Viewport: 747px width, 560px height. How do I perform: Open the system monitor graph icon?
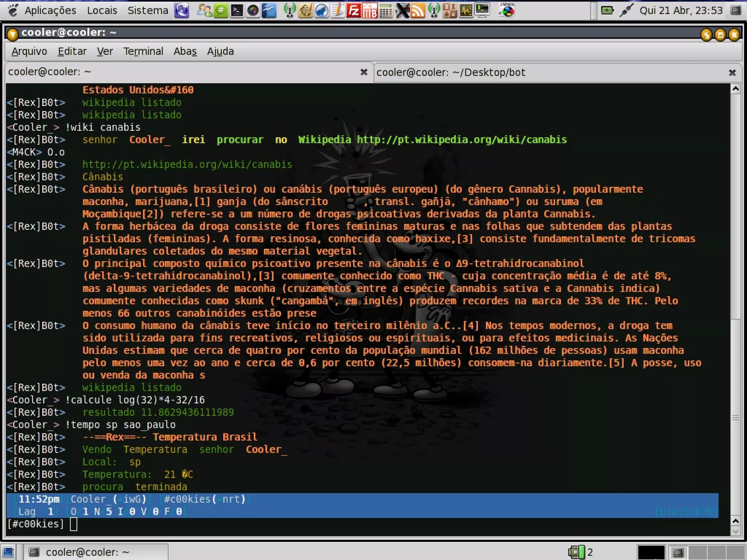pos(466,10)
